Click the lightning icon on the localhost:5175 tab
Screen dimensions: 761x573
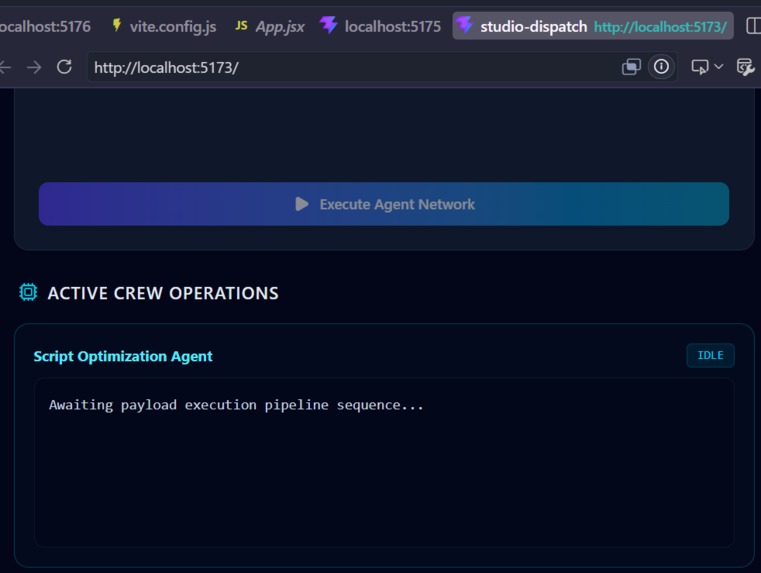(x=329, y=24)
